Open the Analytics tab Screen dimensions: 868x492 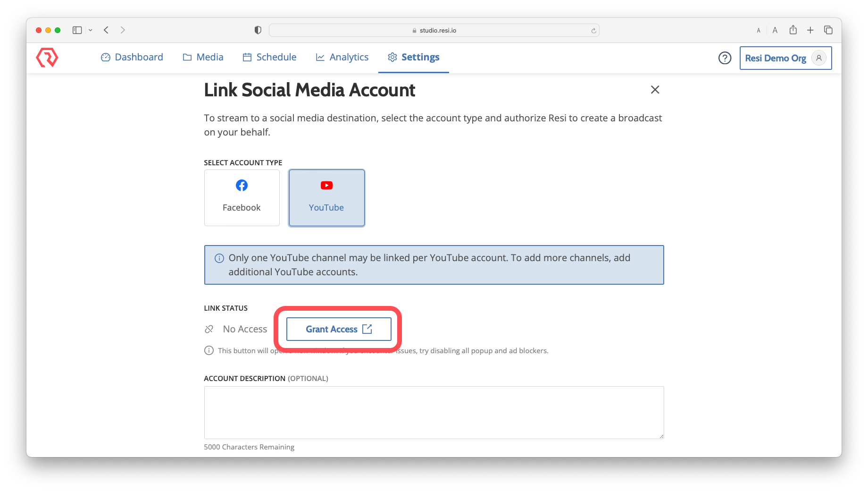pyautogui.click(x=342, y=57)
